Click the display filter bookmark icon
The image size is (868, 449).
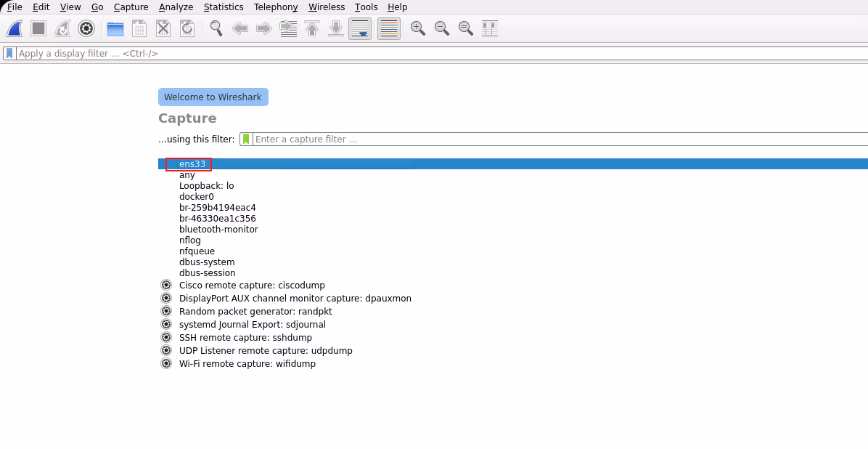point(9,52)
